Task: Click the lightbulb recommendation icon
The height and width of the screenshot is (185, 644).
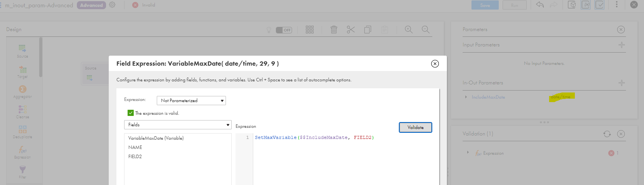Action: click(x=269, y=30)
